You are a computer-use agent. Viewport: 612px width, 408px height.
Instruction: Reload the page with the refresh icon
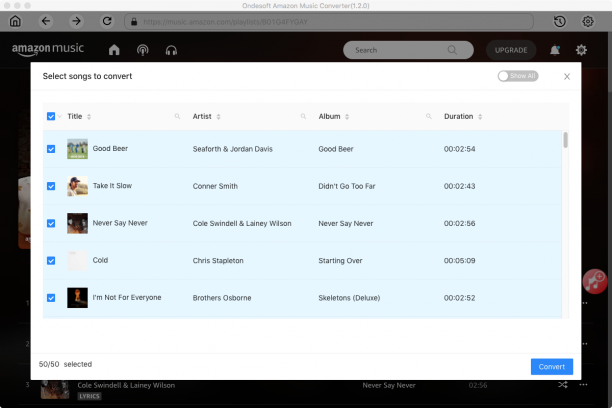(107, 21)
